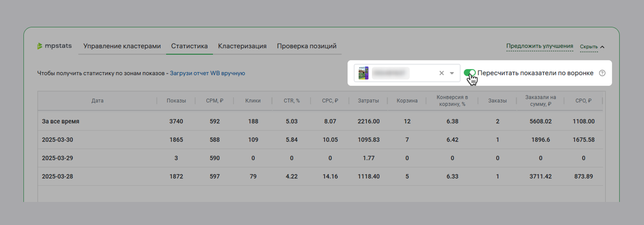Open the Управление кластерами tab
The height and width of the screenshot is (225, 644).
[x=122, y=46]
